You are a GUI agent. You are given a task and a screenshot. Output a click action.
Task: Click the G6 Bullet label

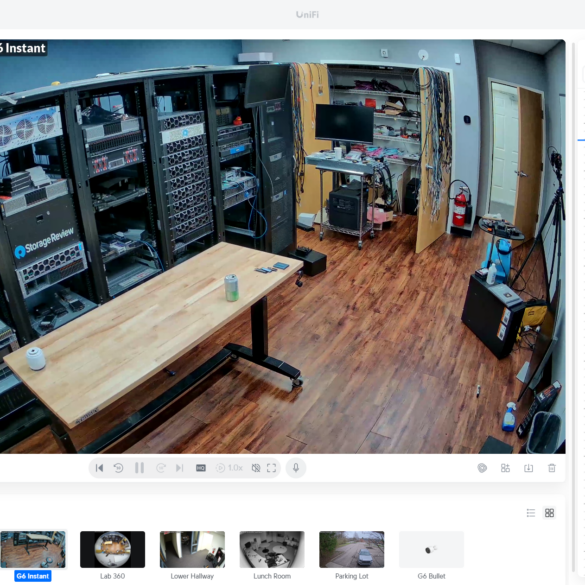pos(431,576)
